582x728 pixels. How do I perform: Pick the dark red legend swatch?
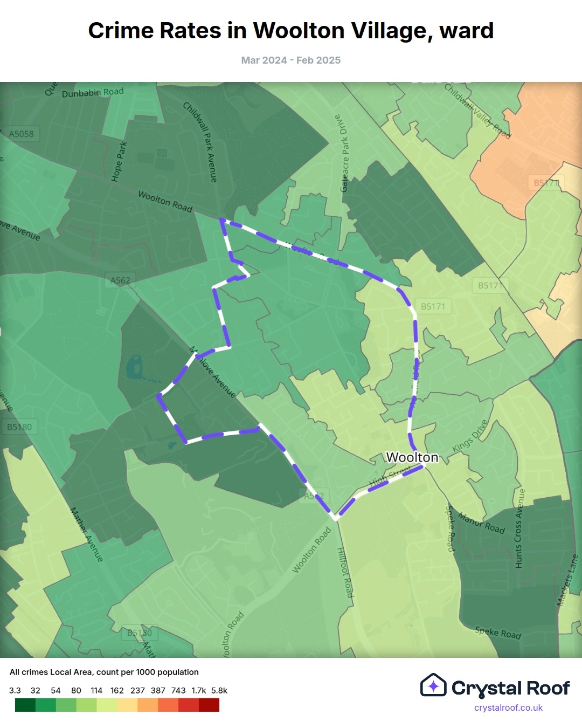coord(209,705)
